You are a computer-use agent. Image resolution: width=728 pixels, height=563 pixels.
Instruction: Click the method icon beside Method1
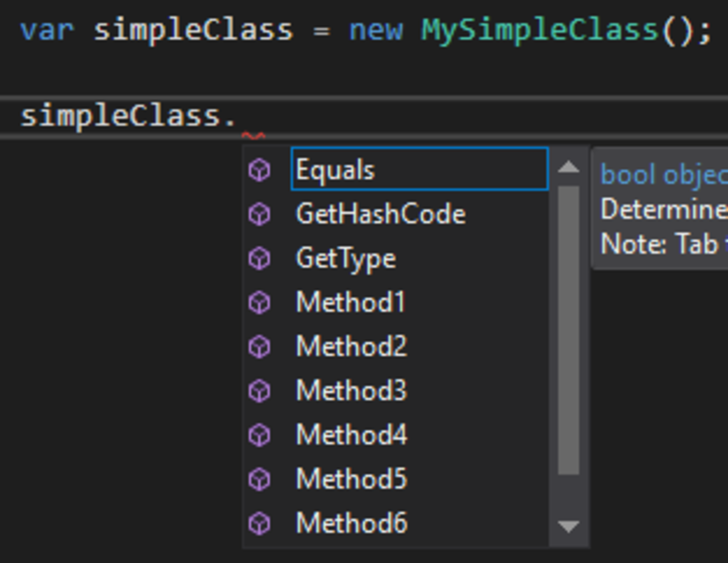pos(260,302)
